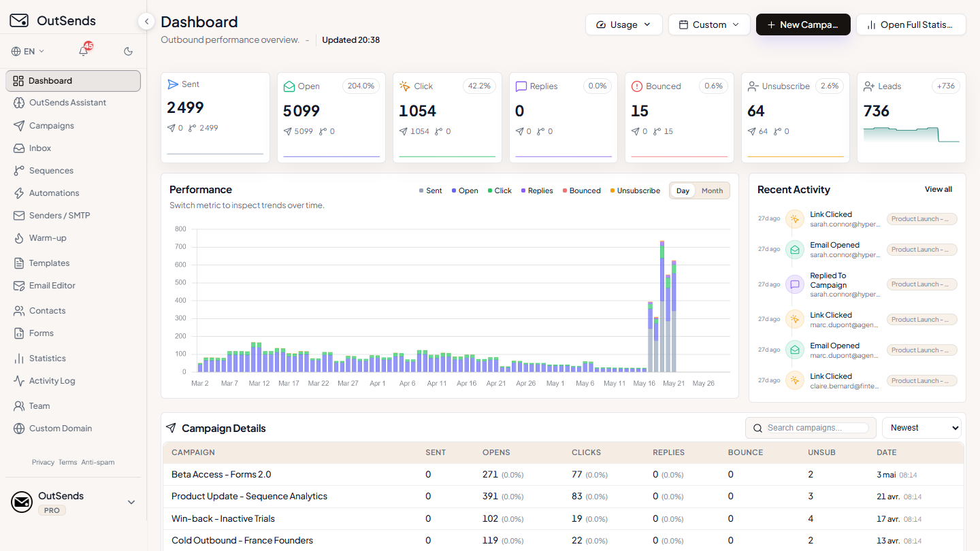Open the Newest sort dropdown
Viewport: 980px width, 551px height.
coord(921,428)
